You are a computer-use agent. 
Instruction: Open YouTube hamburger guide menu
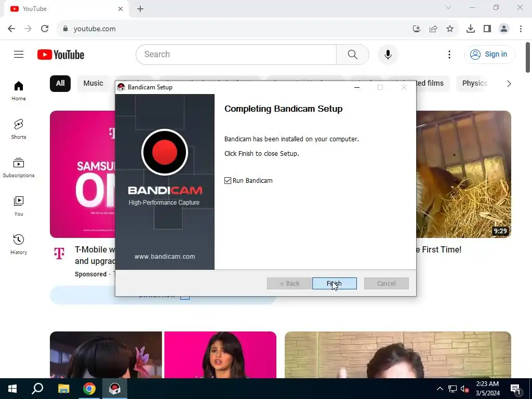pos(19,54)
